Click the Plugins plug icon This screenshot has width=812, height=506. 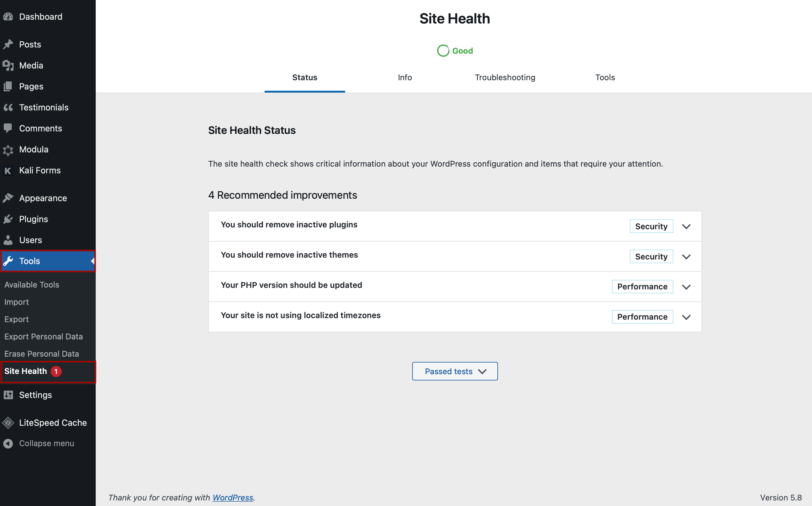coord(8,219)
